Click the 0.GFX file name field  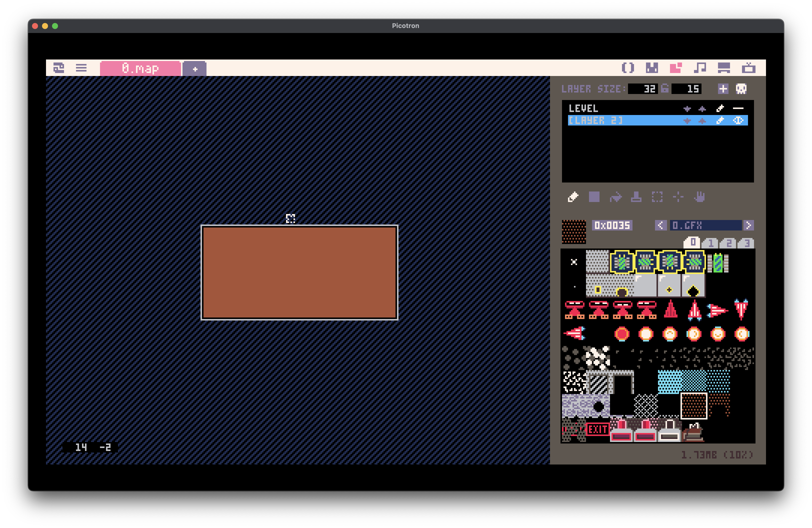[x=706, y=225]
